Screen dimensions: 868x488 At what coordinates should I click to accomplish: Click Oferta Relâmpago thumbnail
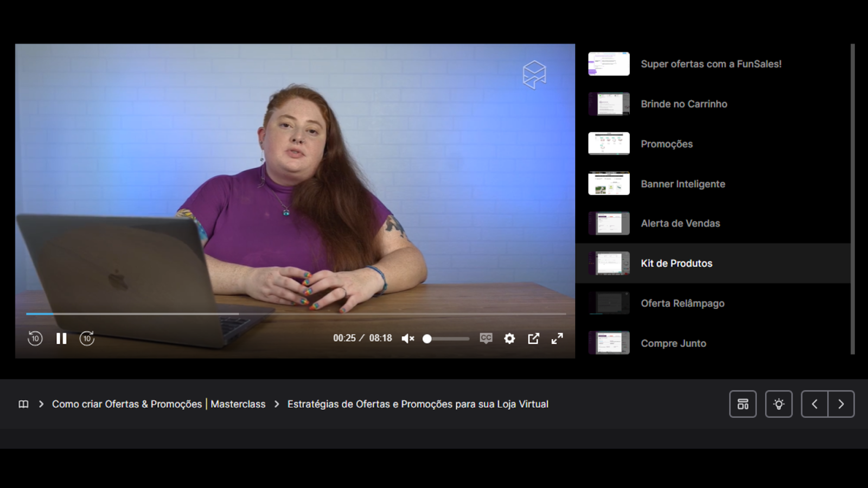click(x=609, y=303)
